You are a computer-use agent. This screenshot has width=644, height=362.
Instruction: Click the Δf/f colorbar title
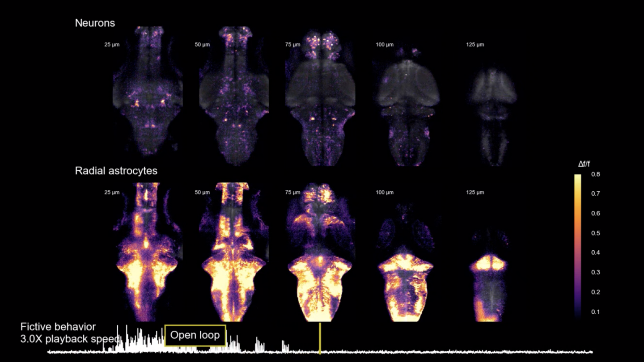pyautogui.click(x=584, y=164)
